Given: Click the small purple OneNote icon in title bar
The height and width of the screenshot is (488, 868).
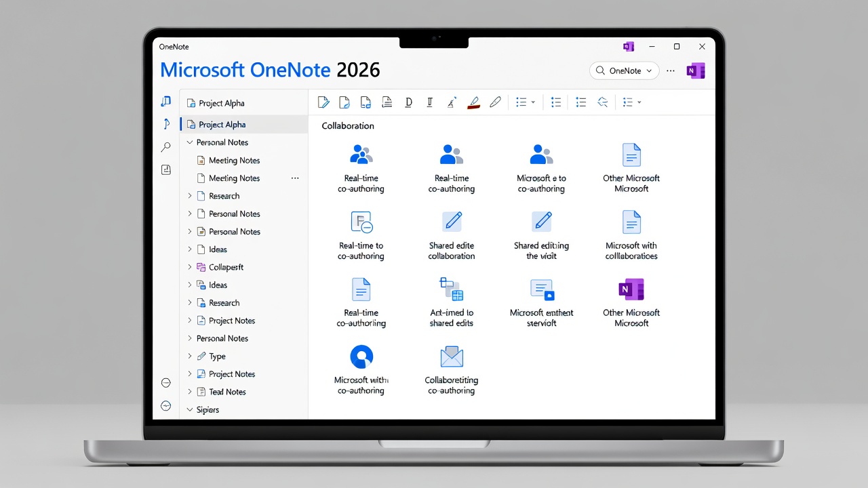Looking at the screenshot, I should [x=629, y=47].
